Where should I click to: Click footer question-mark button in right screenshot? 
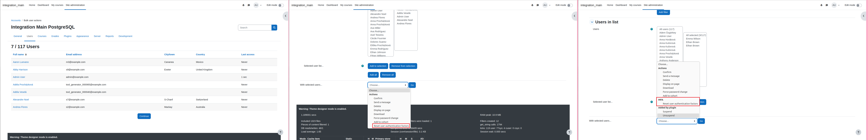click(858, 132)
